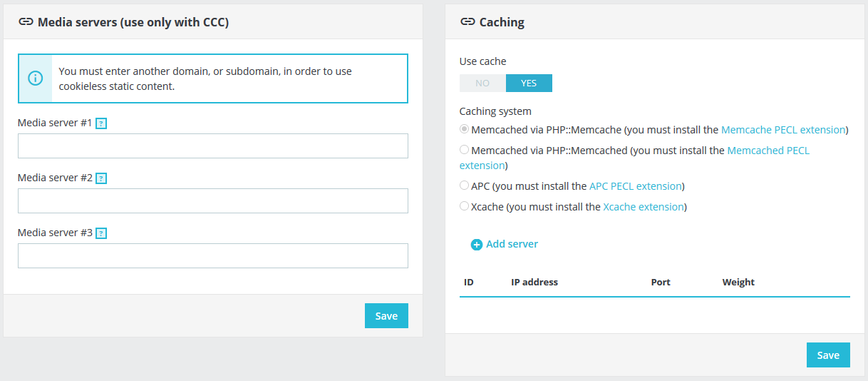Screen dimensions: 868x381
Task: Focus the Media server #3 text field
Action: pos(212,255)
